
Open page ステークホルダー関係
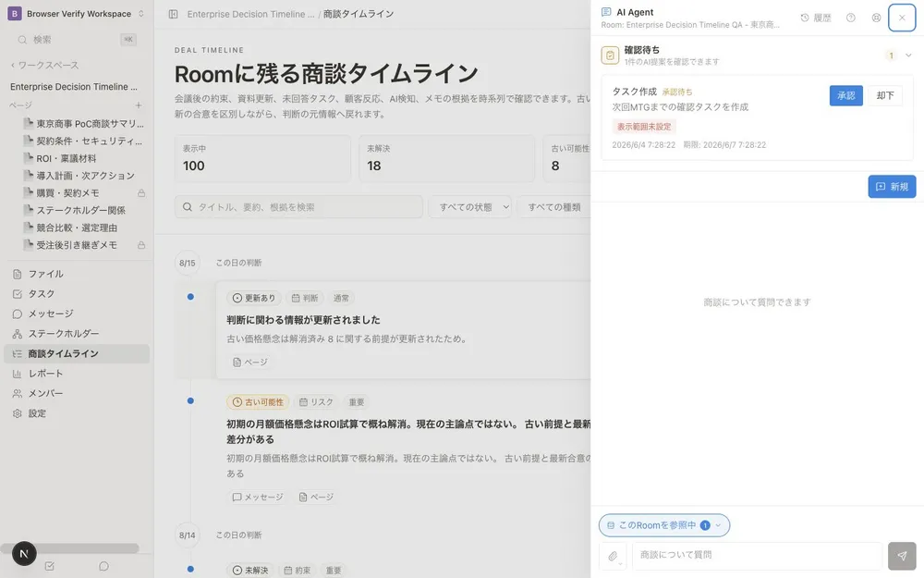[x=82, y=210]
